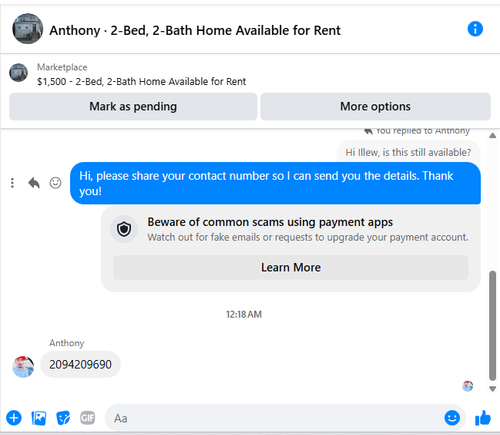Screen dimensions: 500x435
Task: Click Anthony's avatar next to phone number
Action: (23, 367)
